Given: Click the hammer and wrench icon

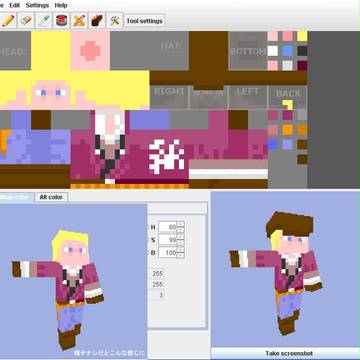Looking at the screenshot, I should tap(115, 21).
